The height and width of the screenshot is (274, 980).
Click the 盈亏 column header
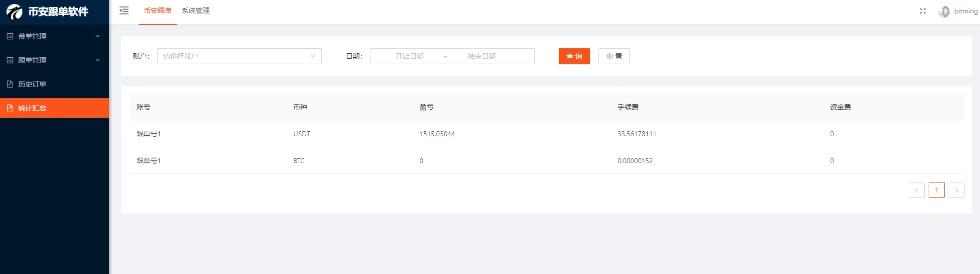(x=427, y=107)
